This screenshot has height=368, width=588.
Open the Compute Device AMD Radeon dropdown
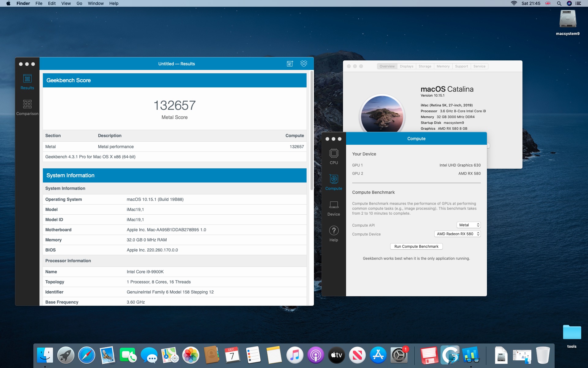(457, 234)
